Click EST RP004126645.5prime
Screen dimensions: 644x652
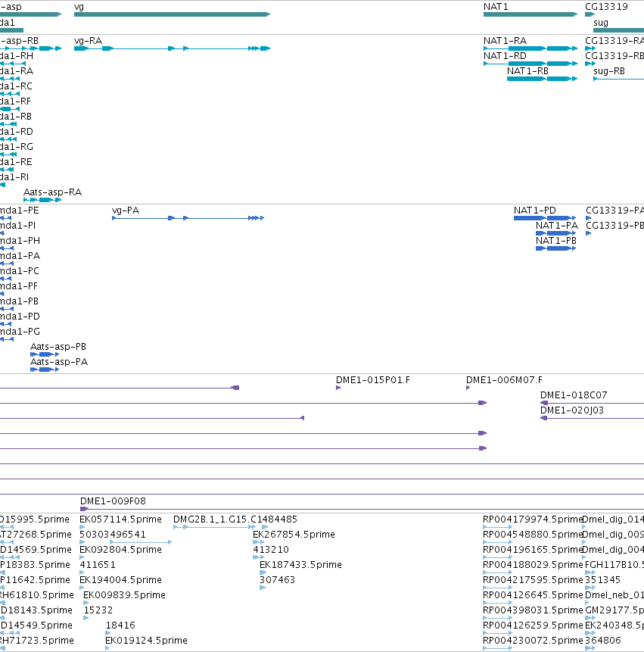coord(533,595)
